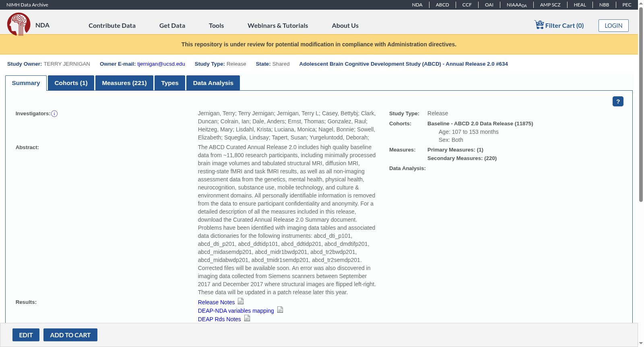Open the DEAP Rds Notes link
644x347 pixels.
click(219, 319)
